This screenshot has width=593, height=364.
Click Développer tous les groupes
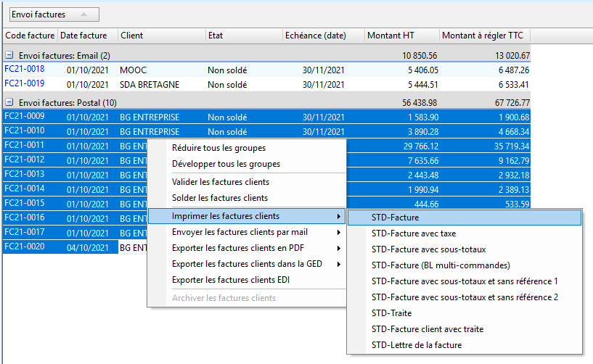[226, 164]
